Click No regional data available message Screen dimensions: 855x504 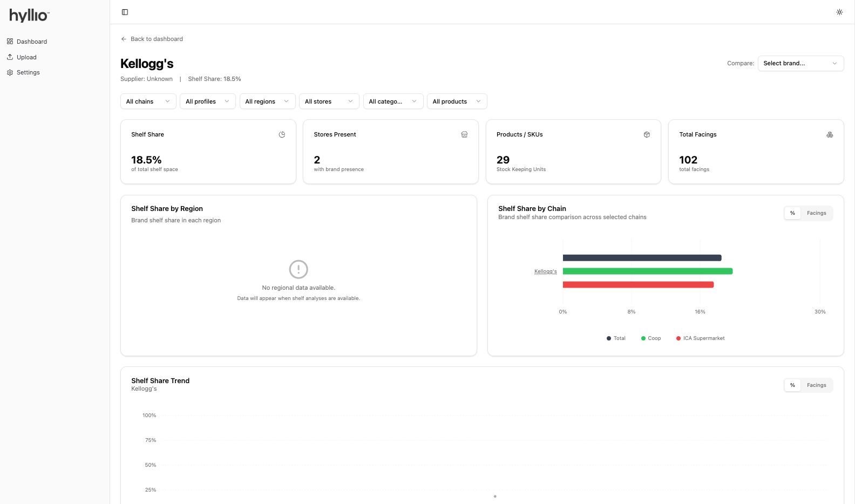298,288
